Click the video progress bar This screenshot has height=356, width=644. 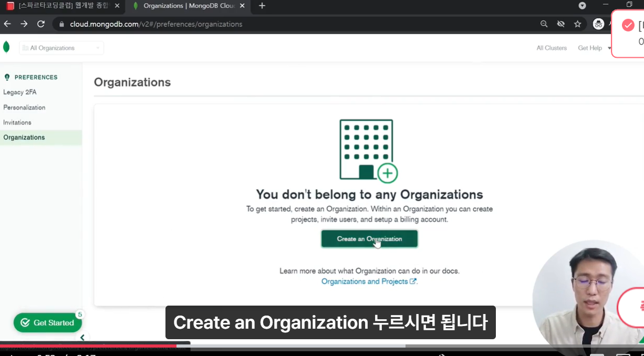tap(322, 345)
